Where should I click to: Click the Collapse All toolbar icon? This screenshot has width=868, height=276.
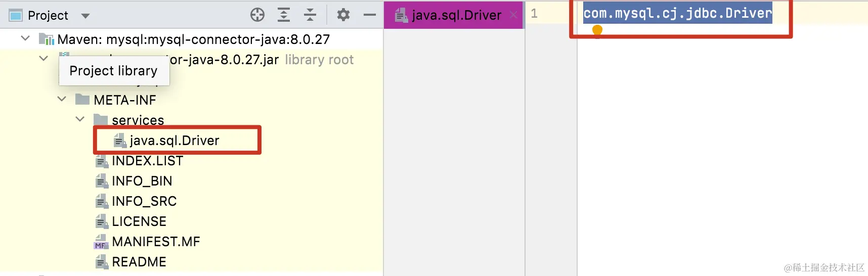pos(310,15)
